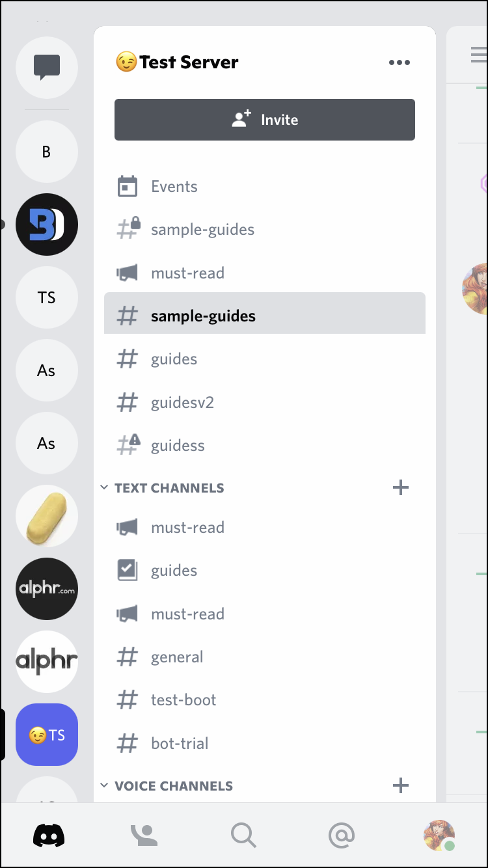The height and width of the screenshot is (868, 488).
Task: Switch to the blue B logo server
Action: (47, 224)
